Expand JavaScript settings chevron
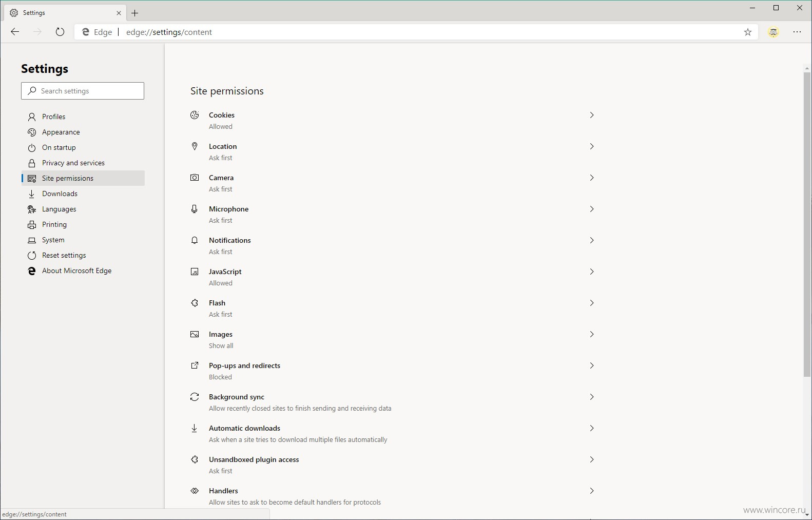Viewport: 812px width, 520px height. [x=592, y=272]
